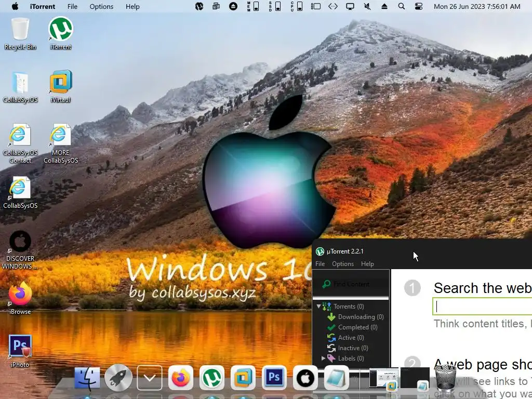This screenshot has width=532, height=399.
Task: Open the DISCOVER WINDOWS desktop shortcut
Action: (20, 250)
